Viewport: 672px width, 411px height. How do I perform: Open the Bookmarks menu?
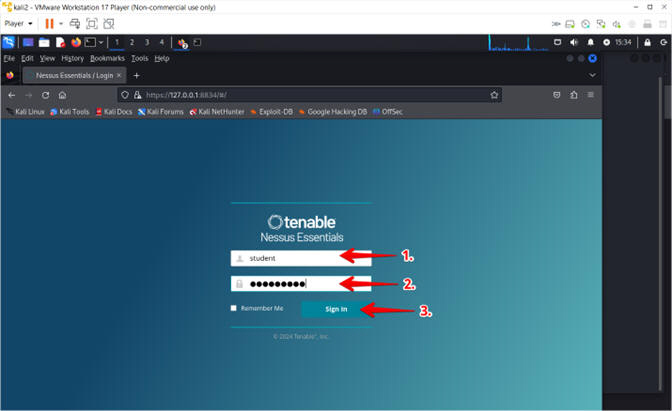click(x=107, y=58)
